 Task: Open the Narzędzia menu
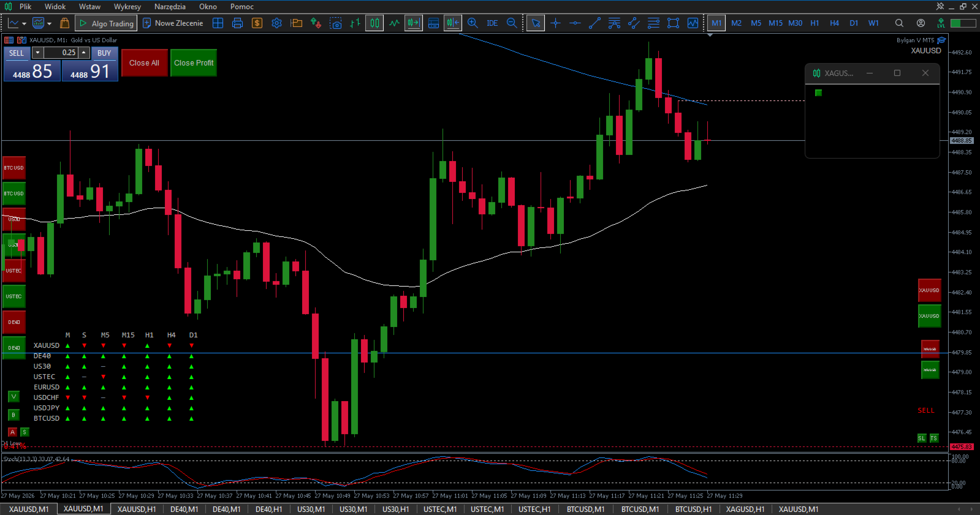click(170, 7)
